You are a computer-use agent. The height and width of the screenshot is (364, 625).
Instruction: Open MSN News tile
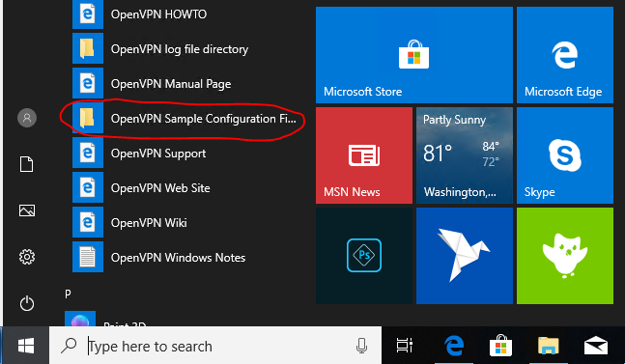(x=364, y=155)
